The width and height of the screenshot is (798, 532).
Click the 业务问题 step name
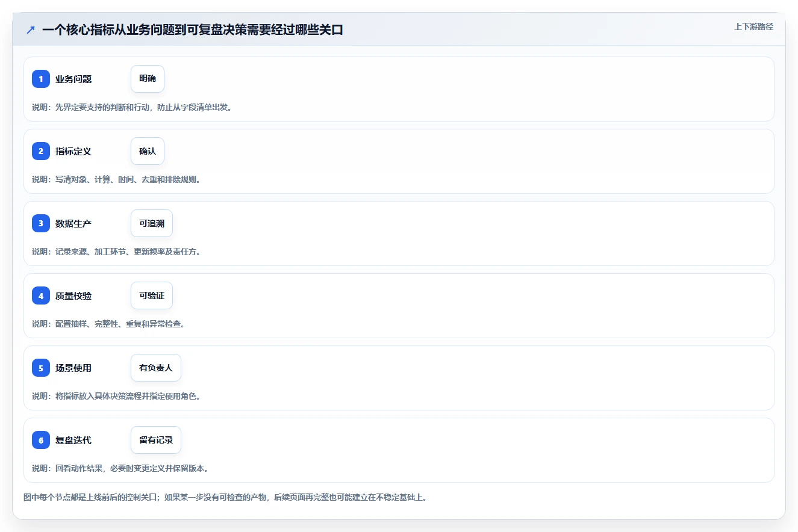click(73, 79)
